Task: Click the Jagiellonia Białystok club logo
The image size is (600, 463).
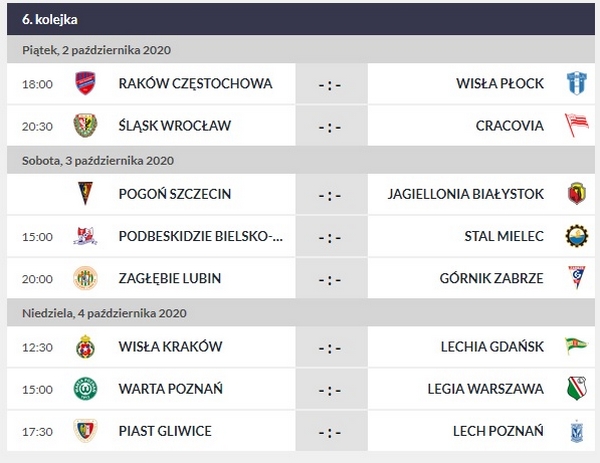Action: coord(575,193)
